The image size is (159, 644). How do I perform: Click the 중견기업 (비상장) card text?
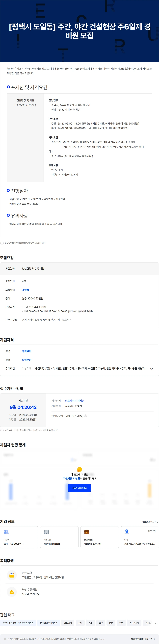tap(52, 544)
